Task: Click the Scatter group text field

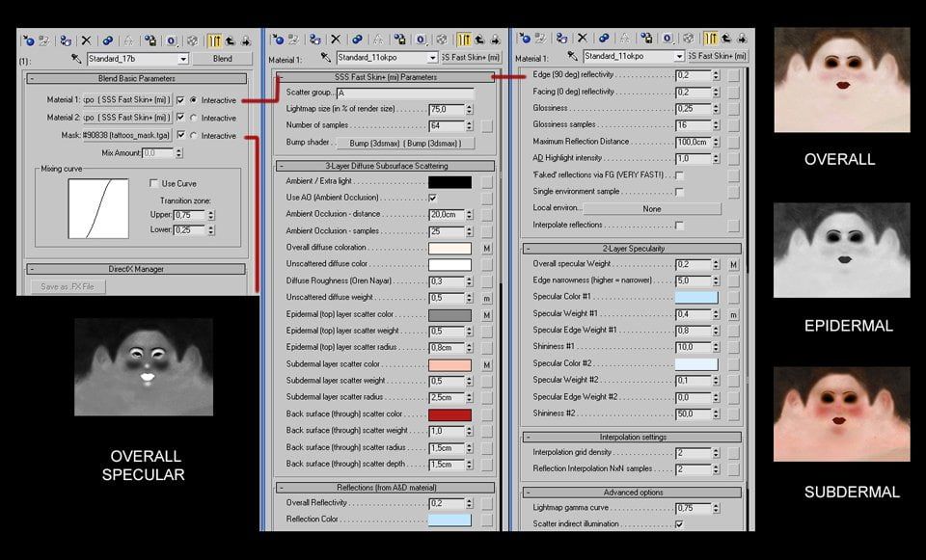Action: (x=405, y=93)
